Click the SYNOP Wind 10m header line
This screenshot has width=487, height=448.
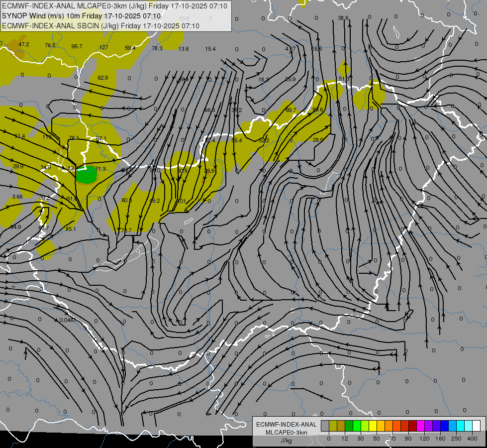tap(82, 16)
